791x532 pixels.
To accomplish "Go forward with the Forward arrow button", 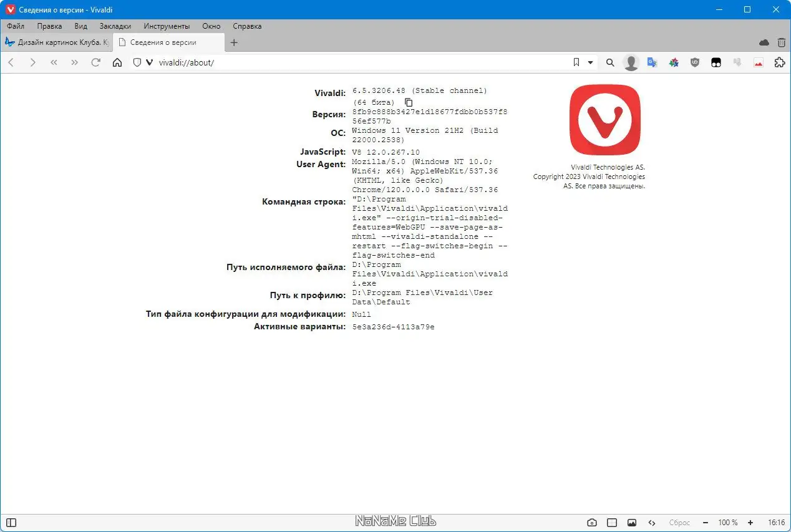I will tap(32, 62).
